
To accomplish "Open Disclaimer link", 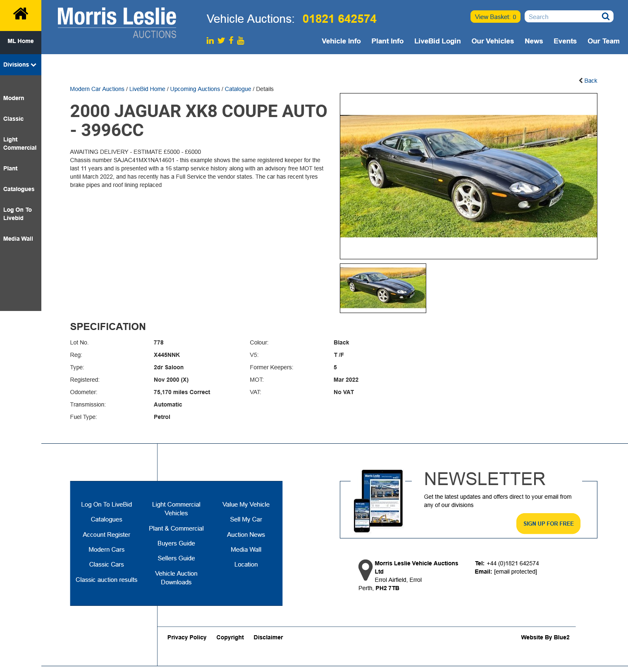I will pos(268,637).
